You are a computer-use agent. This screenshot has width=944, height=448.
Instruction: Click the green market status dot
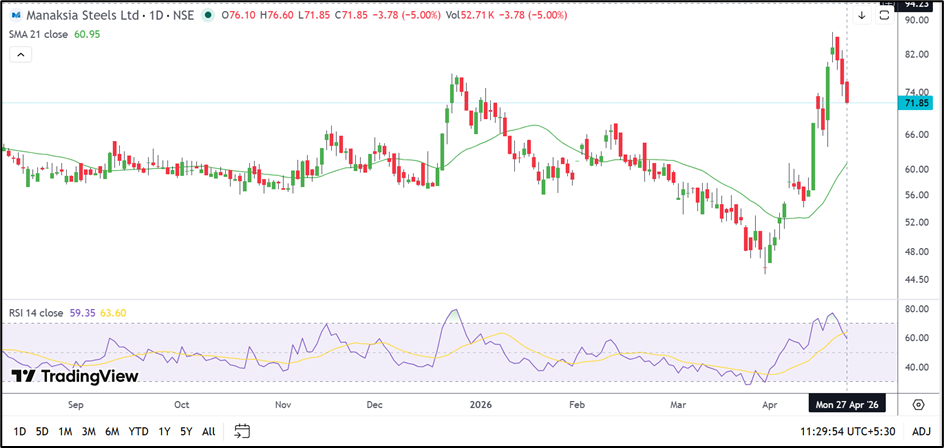tap(207, 16)
